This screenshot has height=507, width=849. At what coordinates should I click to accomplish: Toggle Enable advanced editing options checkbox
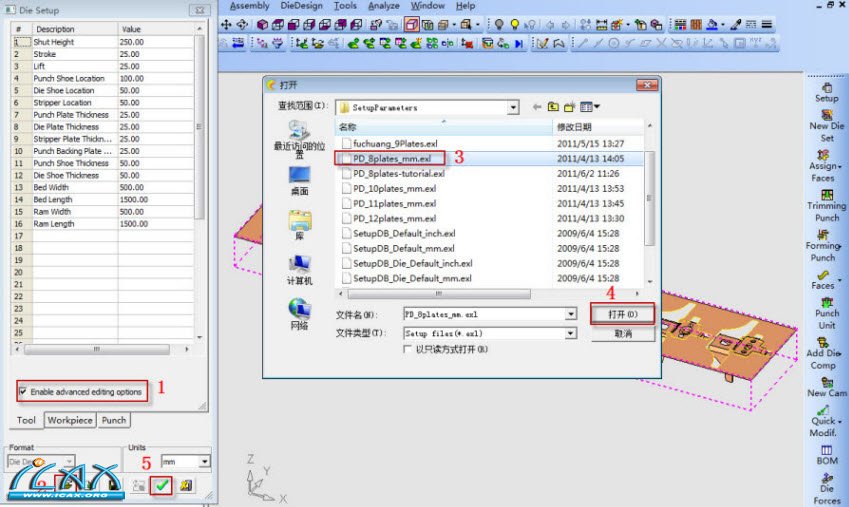click(x=23, y=391)
